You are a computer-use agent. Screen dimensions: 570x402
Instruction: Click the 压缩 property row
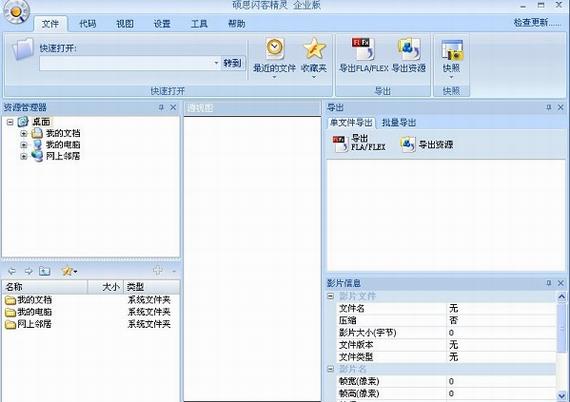[x=446, y=320]
